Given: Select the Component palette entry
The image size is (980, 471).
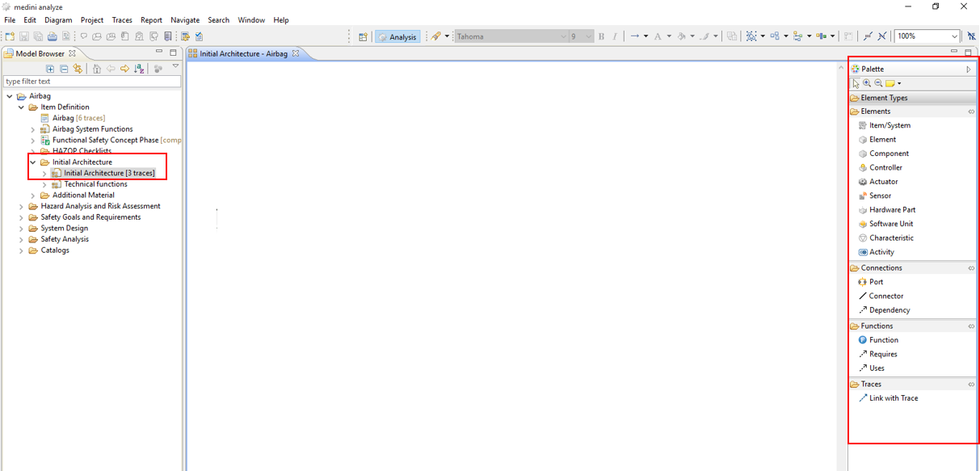Looking at the screenshot, I should [x=883, y=153].
